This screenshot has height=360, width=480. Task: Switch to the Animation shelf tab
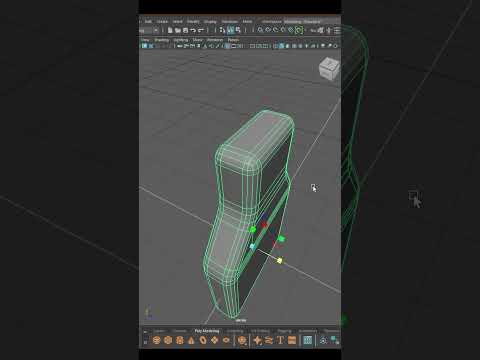308,331
